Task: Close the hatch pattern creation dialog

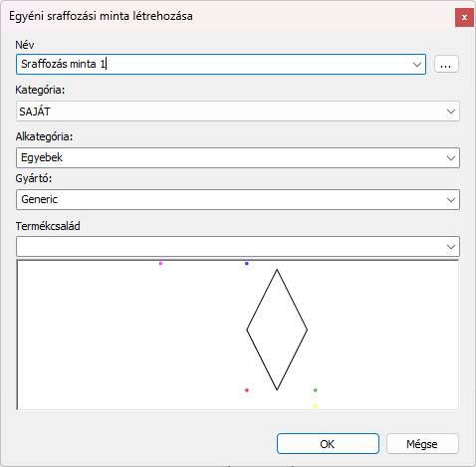Action: pos(464,17)
